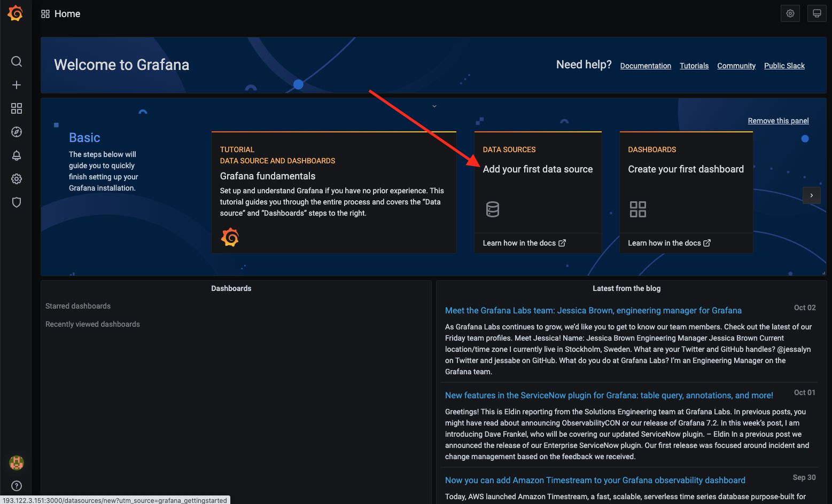Click Learn how in the docs for dashboards

pyautogui.click(x=664, y=243)
